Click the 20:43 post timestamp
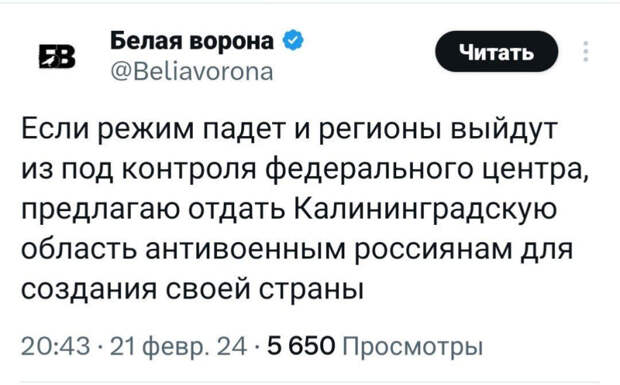The height and width of the screenshot is (385, 620). 55,346
